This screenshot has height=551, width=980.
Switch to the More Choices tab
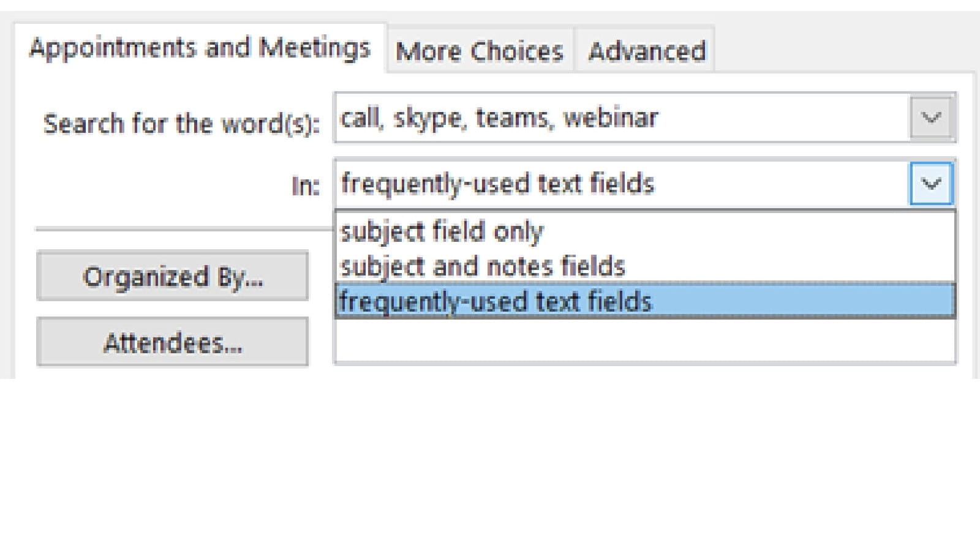[x=479, y=51]
